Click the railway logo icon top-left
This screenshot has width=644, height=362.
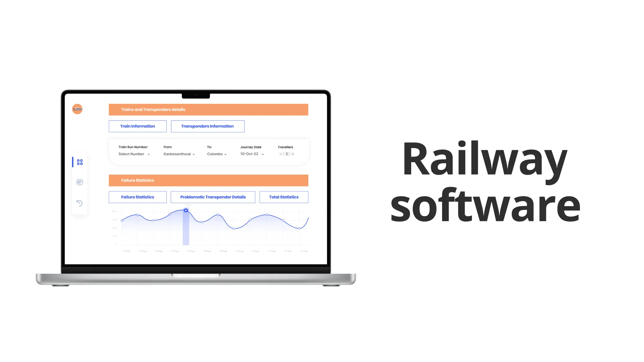click(77, 109)
